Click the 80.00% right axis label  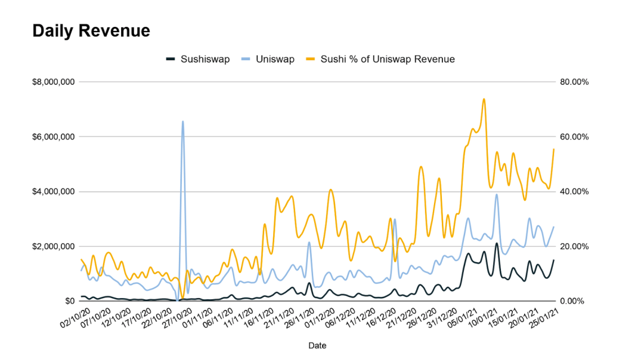[573, 82]
